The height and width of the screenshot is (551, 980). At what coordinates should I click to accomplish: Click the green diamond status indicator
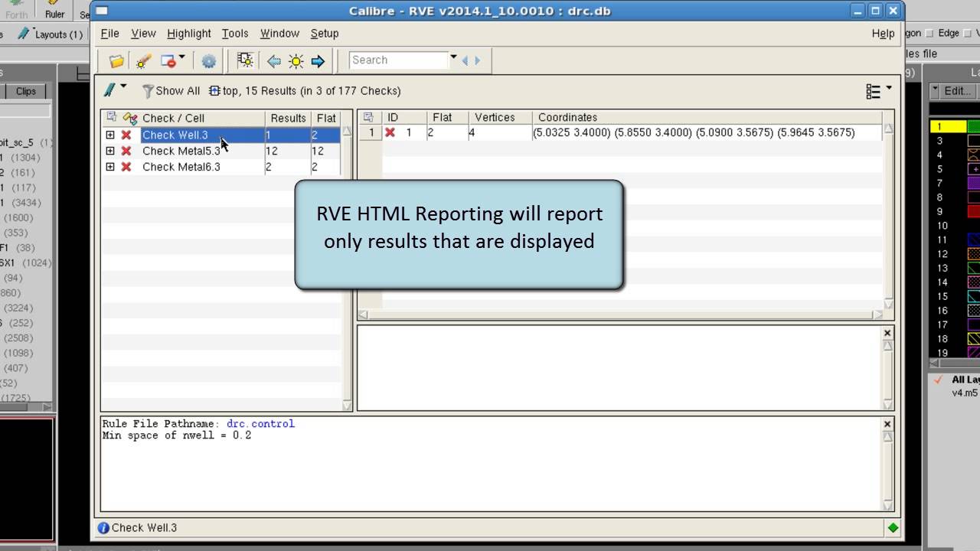(893, 527)
